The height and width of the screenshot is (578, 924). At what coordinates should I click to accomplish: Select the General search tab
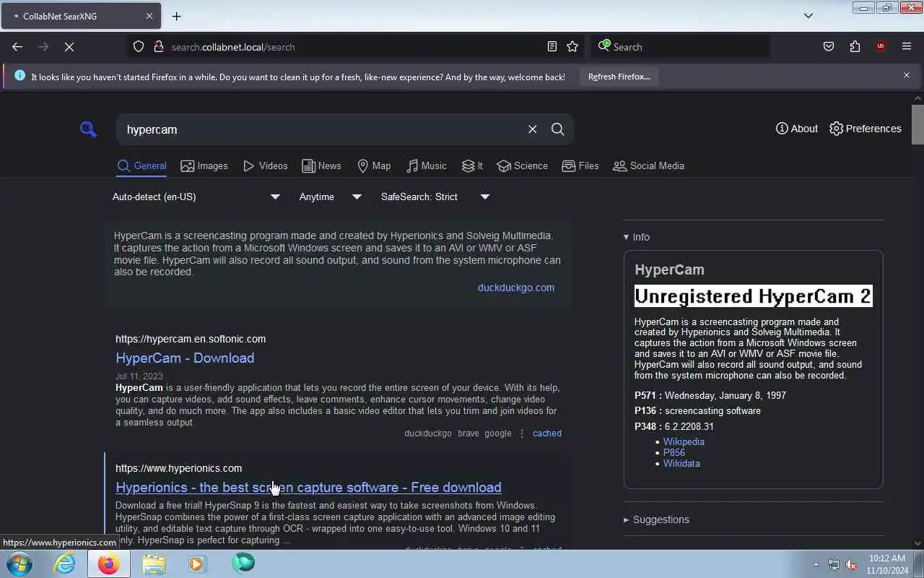[142, 165]
